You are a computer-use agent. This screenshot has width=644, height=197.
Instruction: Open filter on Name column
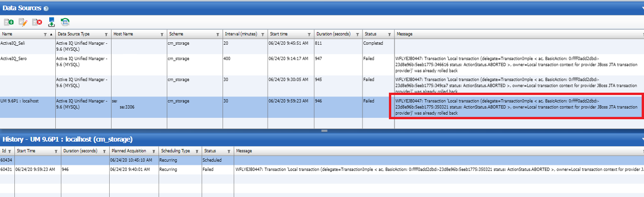tap(45, 34)
